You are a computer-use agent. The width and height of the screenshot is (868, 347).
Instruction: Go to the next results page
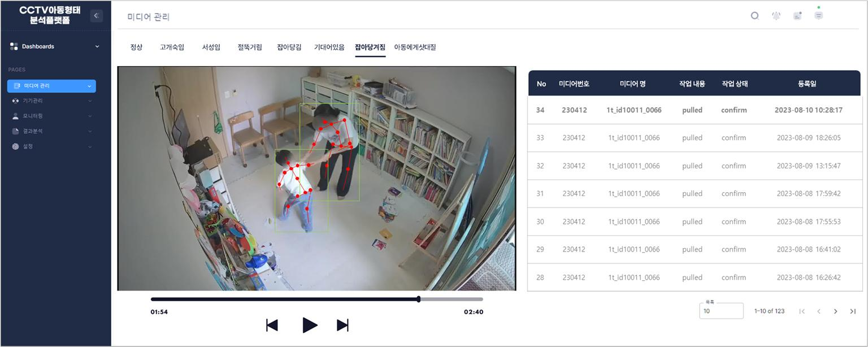point(836,311)
